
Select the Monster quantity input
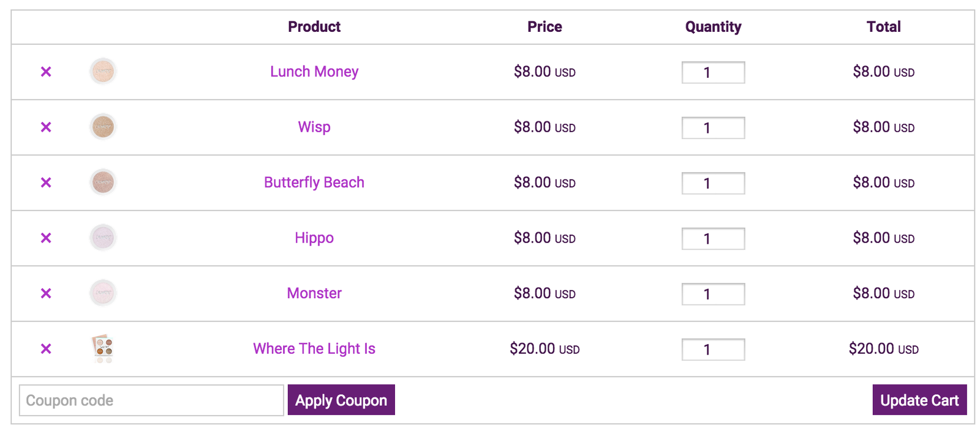pos(713,294)
